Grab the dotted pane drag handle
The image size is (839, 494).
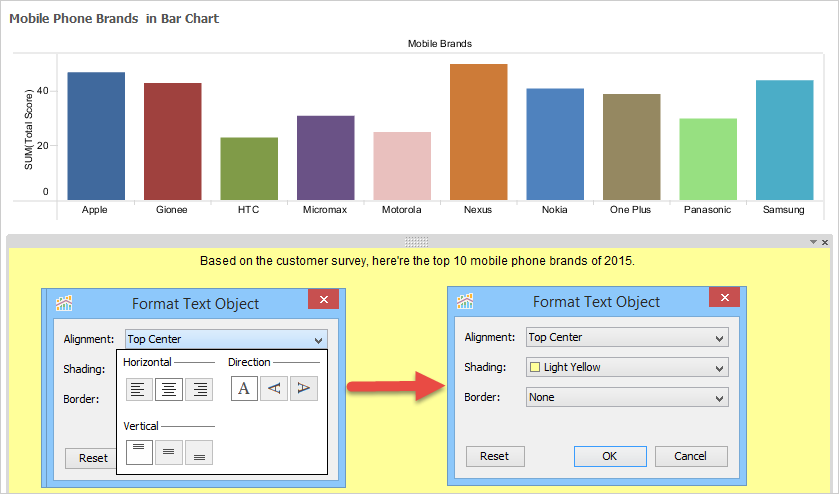[416, 242]
